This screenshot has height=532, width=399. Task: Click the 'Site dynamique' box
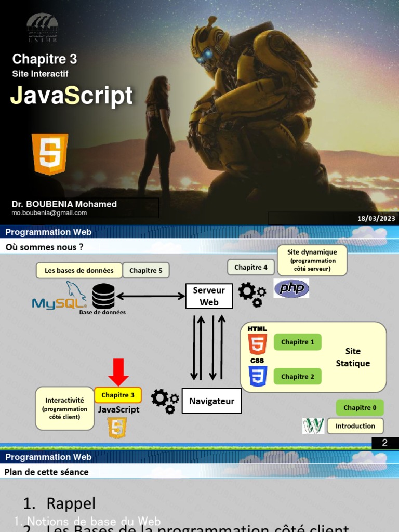tap(312, 260)
